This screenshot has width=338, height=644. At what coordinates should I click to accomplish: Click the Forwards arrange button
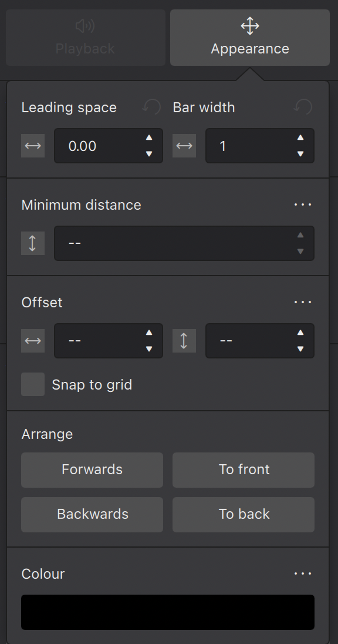(x=92, y=470)
